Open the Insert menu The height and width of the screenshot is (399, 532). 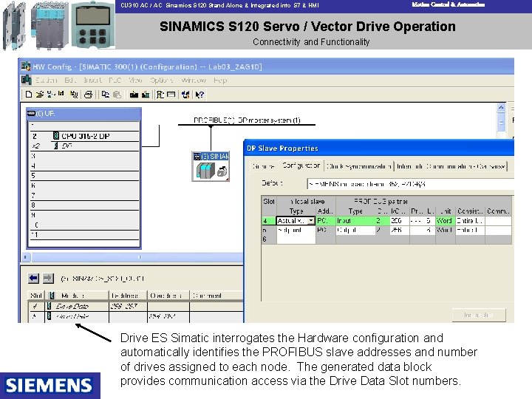point(92,81)
